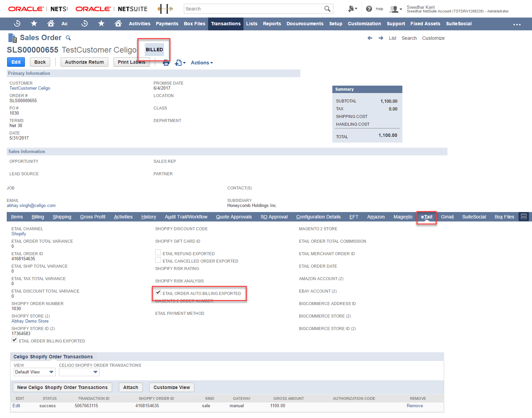
Task: Click New Celigo Shopify Order Transactions button
Action: (x=62, y=387)
